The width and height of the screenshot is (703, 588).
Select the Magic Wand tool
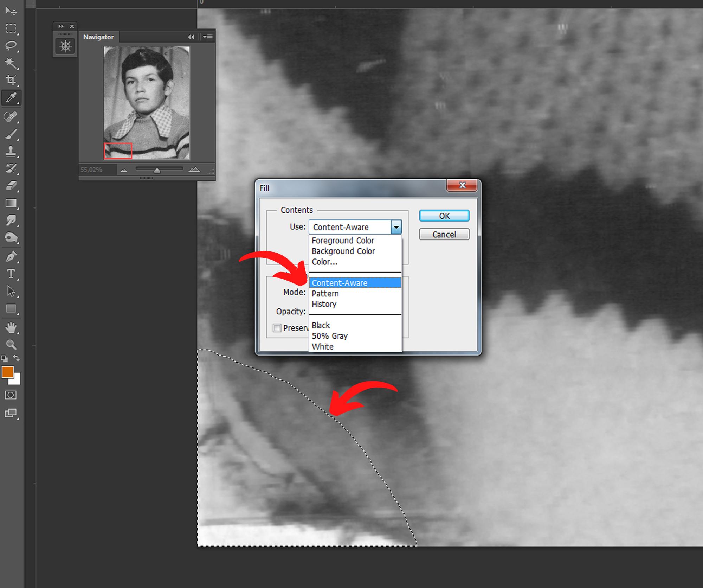11,63
